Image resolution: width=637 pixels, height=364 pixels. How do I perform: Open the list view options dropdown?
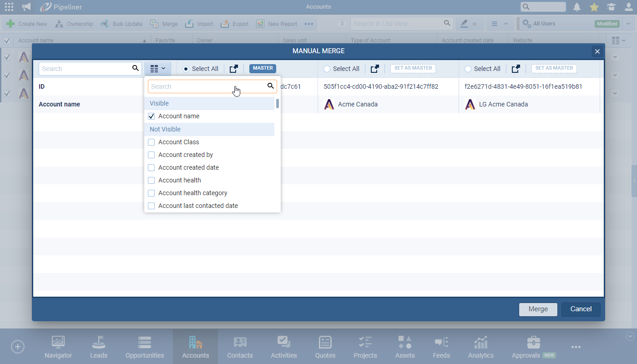point(500,24)
